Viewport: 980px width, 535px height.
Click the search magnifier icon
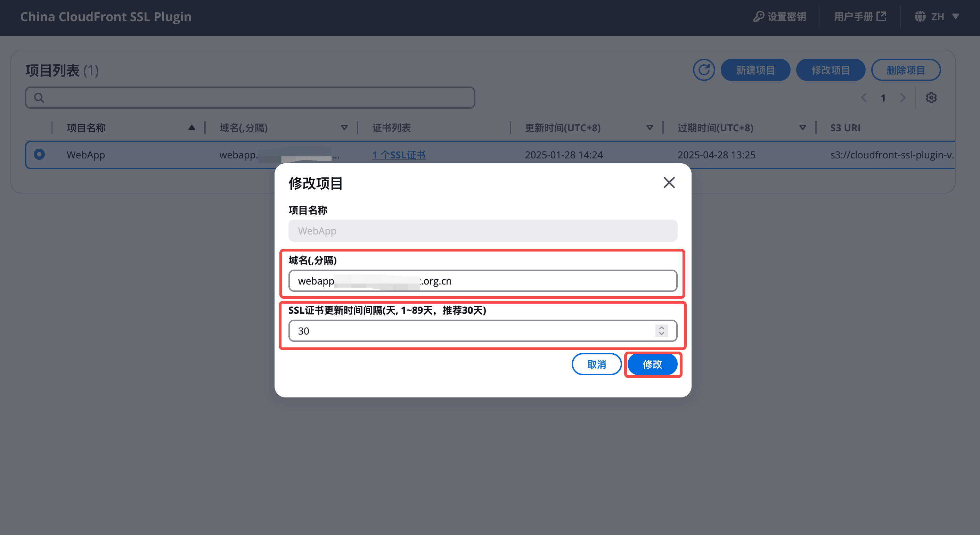39,98
